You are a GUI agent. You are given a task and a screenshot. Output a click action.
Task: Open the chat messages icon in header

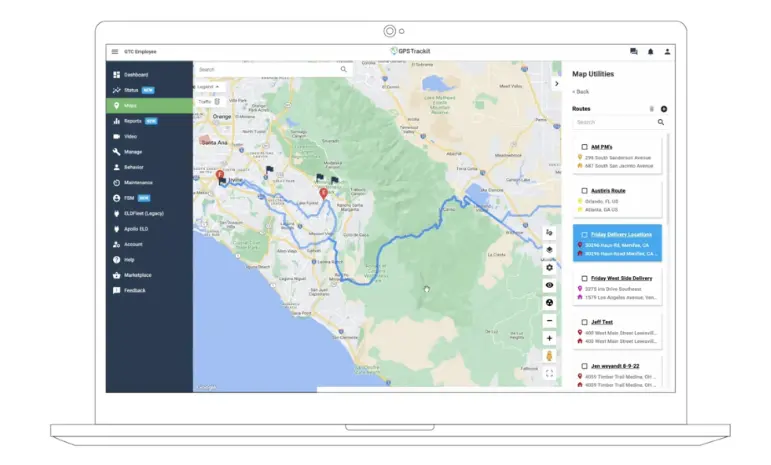[634, 52]
